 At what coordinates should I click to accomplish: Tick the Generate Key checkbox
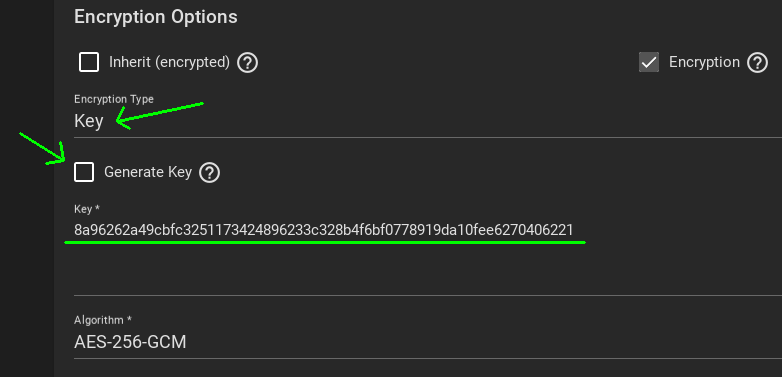click(x=84, y=172)
